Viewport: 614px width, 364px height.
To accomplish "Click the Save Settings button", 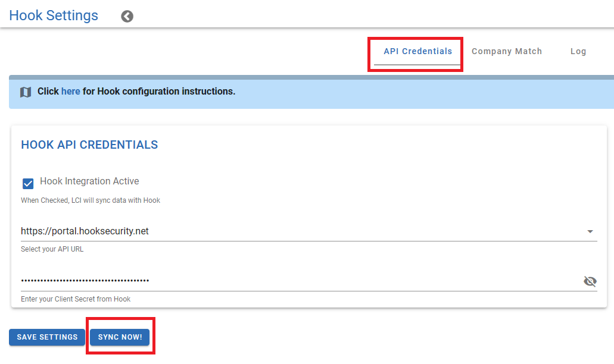I will (x=47, y=337).
